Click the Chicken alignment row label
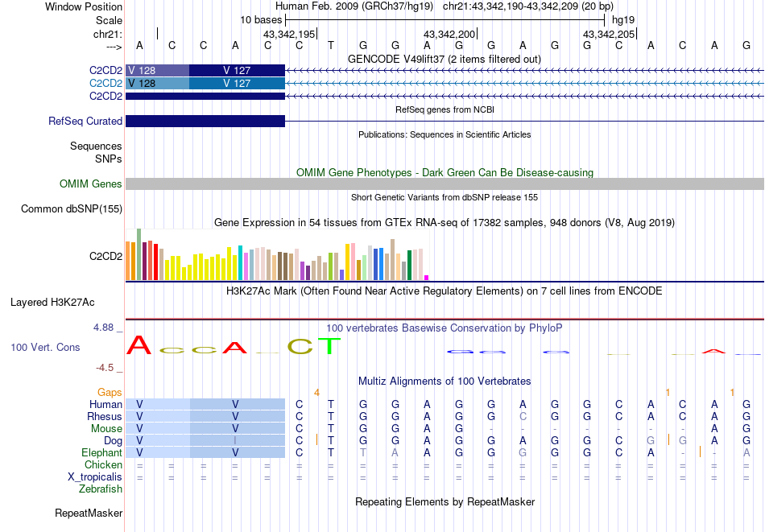Viewport: 765px width, 532px height. 103,464
